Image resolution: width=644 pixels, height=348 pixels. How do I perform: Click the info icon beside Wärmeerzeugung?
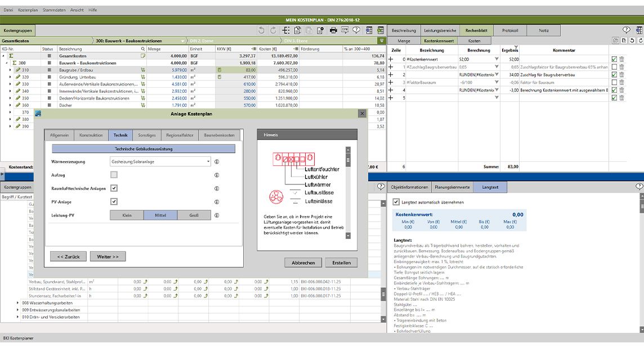pyautogui.click(x=216, y=162)
